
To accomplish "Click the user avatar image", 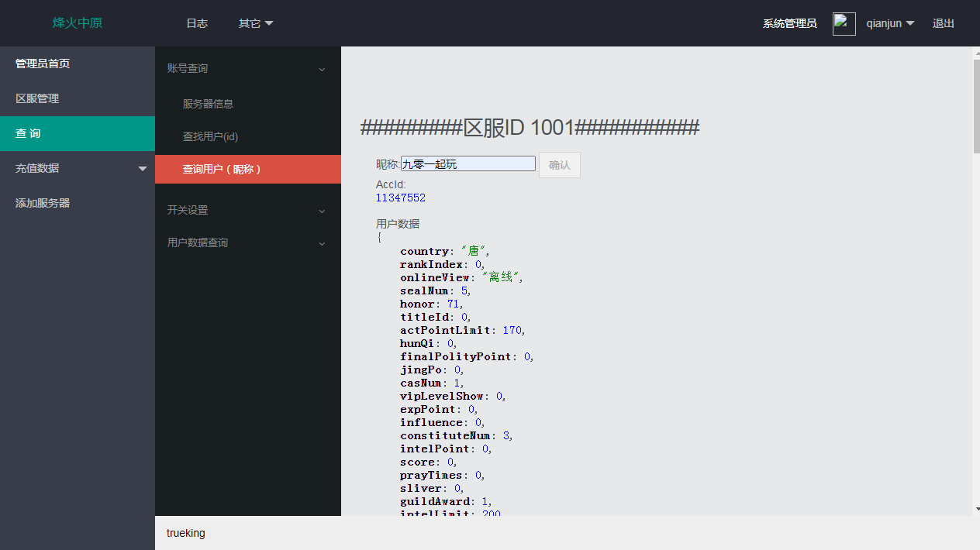I will 844,23.
